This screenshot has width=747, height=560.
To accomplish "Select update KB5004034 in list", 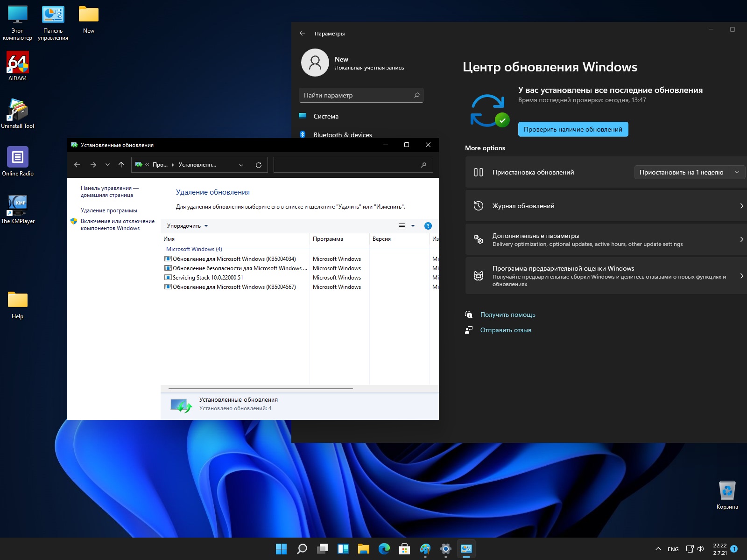I will click(x=234, y=259).
